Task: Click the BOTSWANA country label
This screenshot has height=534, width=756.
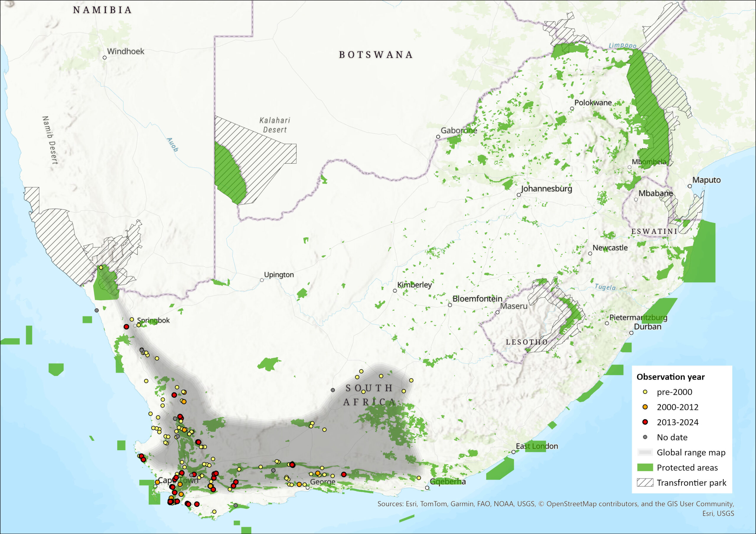Action: pos(376,55)
